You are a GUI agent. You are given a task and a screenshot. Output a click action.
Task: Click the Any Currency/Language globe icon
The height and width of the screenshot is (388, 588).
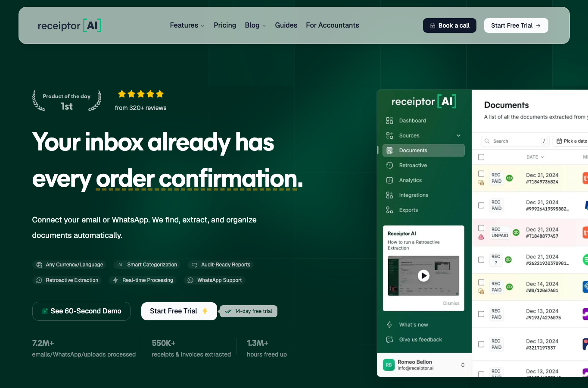click(39, 265)
